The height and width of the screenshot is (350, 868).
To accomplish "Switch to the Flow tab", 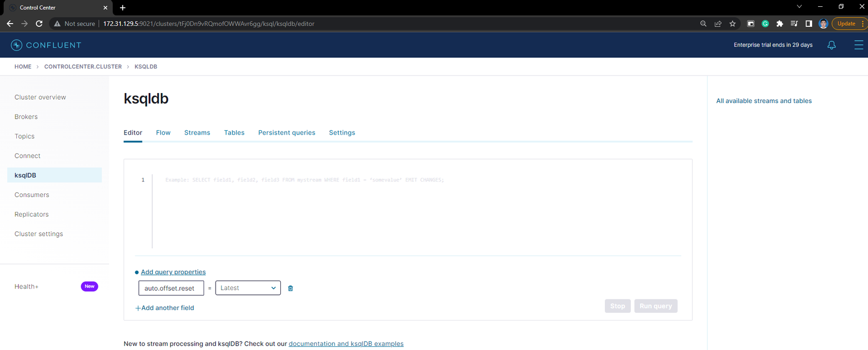I will coord(163,132).
